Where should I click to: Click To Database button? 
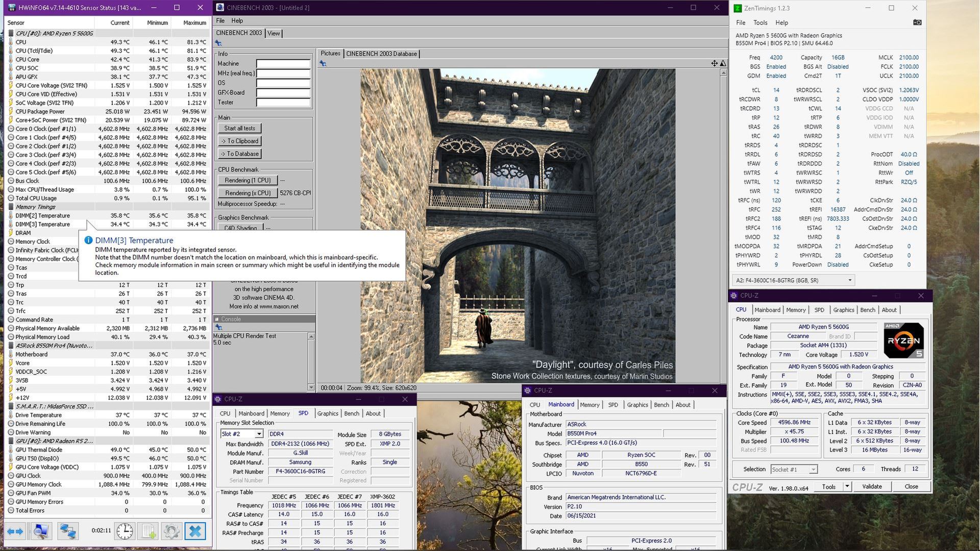coord(239,154)
